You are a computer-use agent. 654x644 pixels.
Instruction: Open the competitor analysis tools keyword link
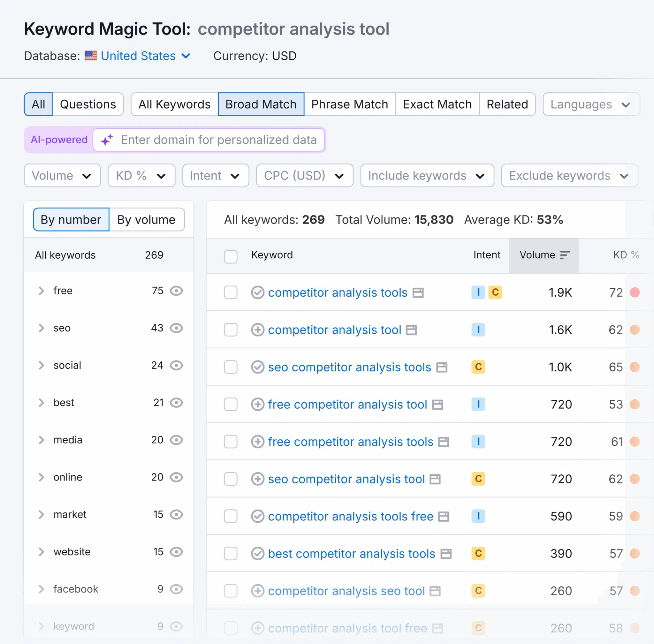point(338,292)
